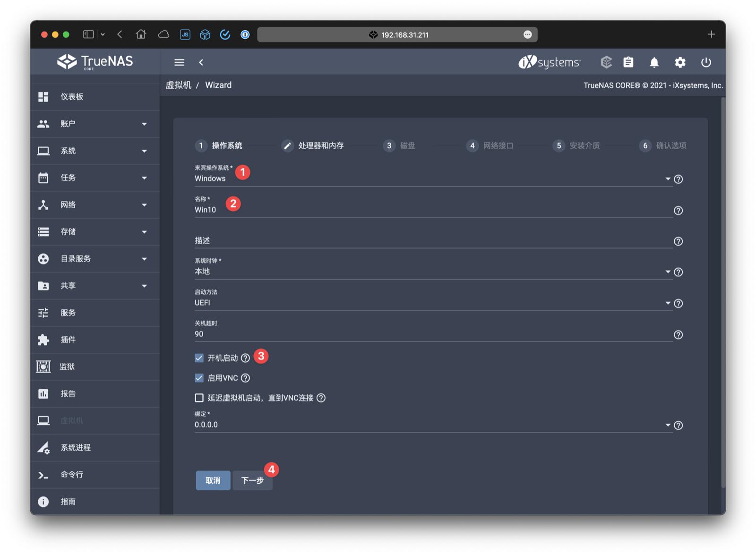Open the notifications bell icon
This screenshot has height=555, width=756.
tap(654, 62)
